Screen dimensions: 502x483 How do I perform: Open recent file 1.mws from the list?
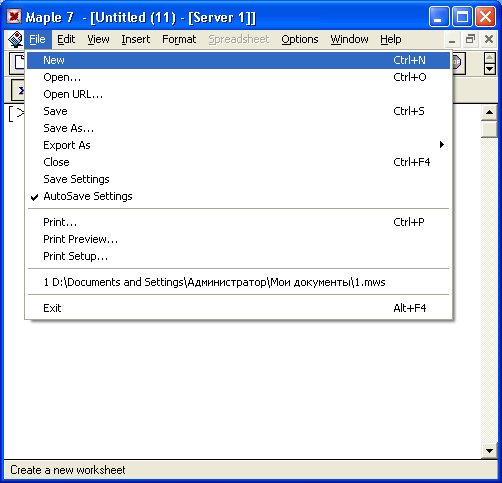click(238, 282)
